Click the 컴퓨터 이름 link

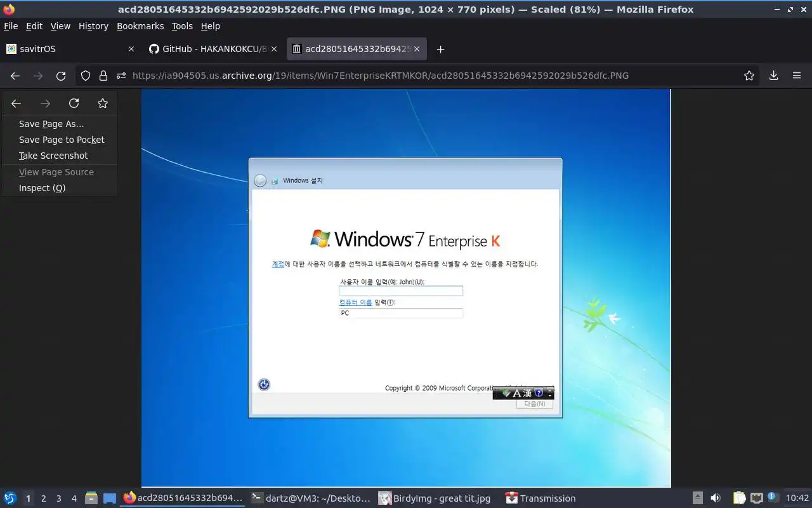tap(355, 302)
